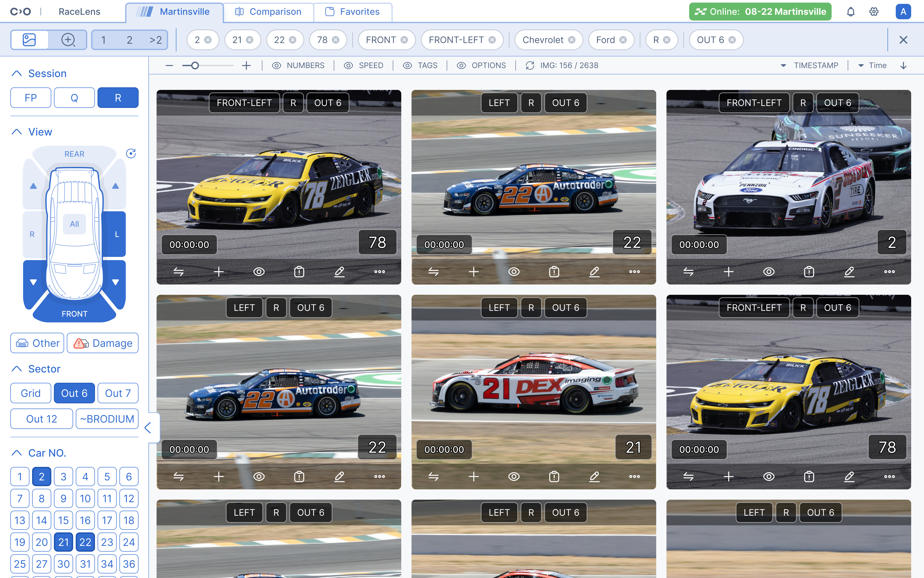Select the ~BRODIUM sector button

[107, 419]
